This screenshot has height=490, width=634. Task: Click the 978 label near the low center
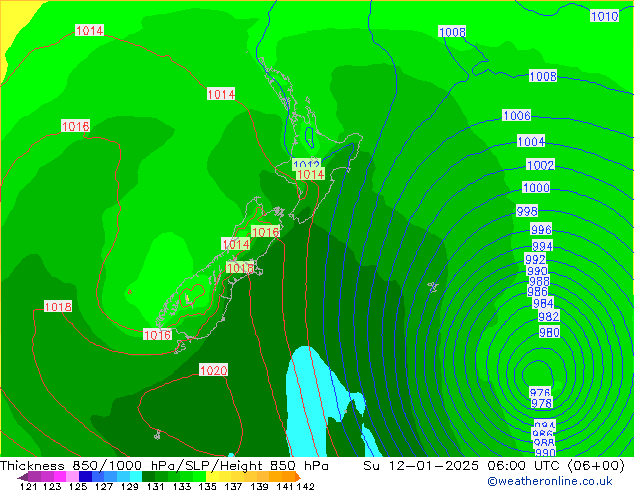(541, 403)
